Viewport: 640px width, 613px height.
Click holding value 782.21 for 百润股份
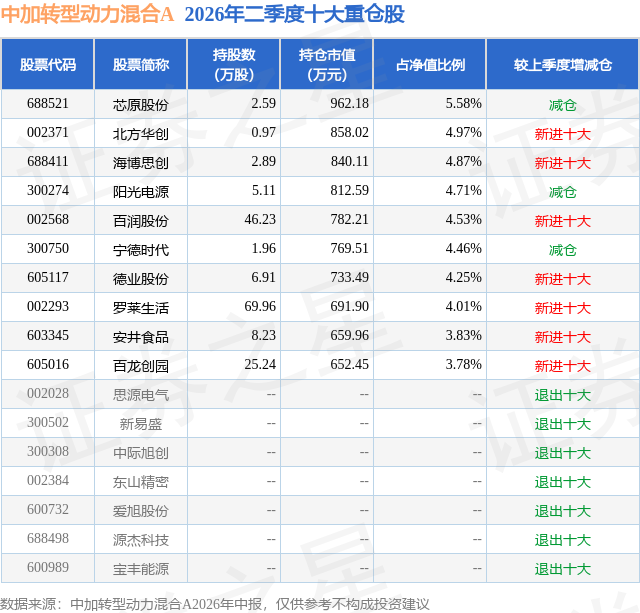pos(350,220)
